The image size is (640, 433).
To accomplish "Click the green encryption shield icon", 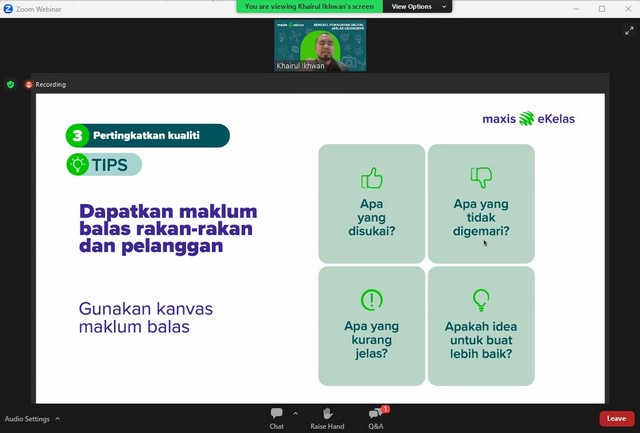I will coord(11,85).
